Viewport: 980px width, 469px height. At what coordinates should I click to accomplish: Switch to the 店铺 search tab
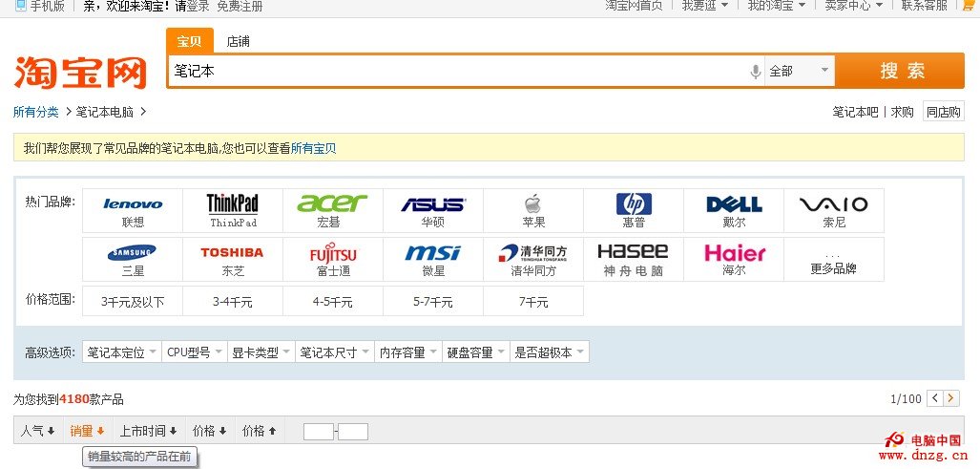click(238, 41)
